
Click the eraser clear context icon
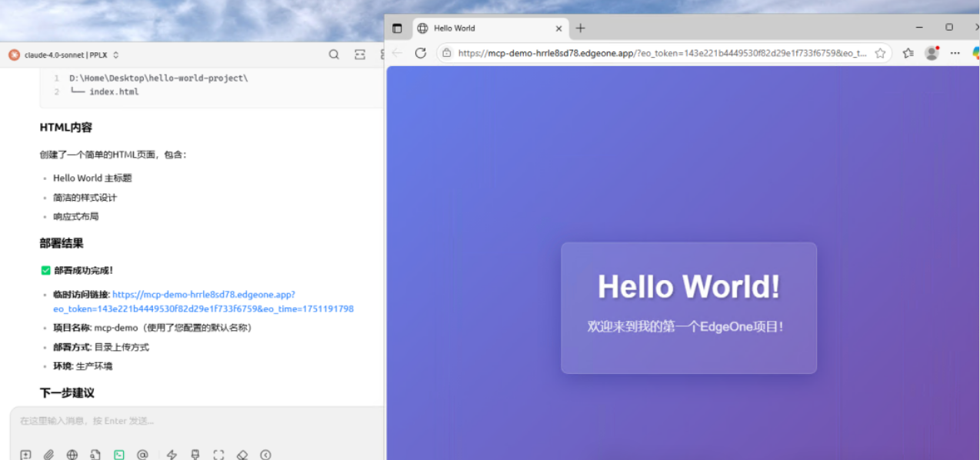(242, 455)
